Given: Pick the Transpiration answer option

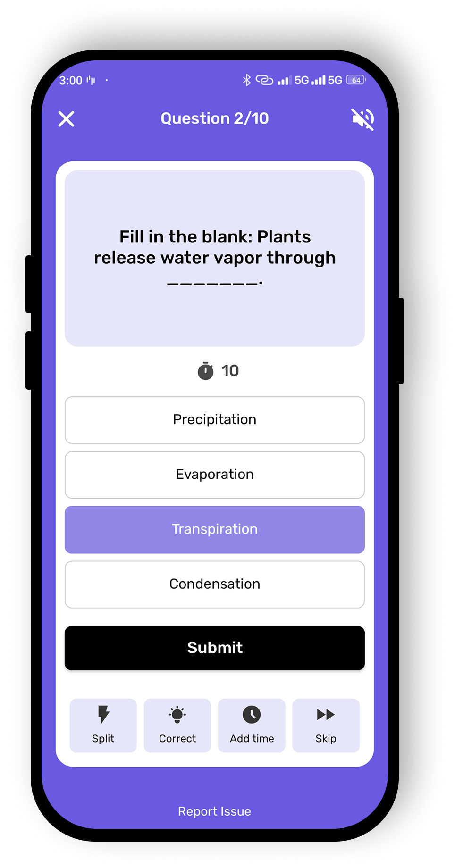Looking at the screenshot, I should tap(215, 529).
